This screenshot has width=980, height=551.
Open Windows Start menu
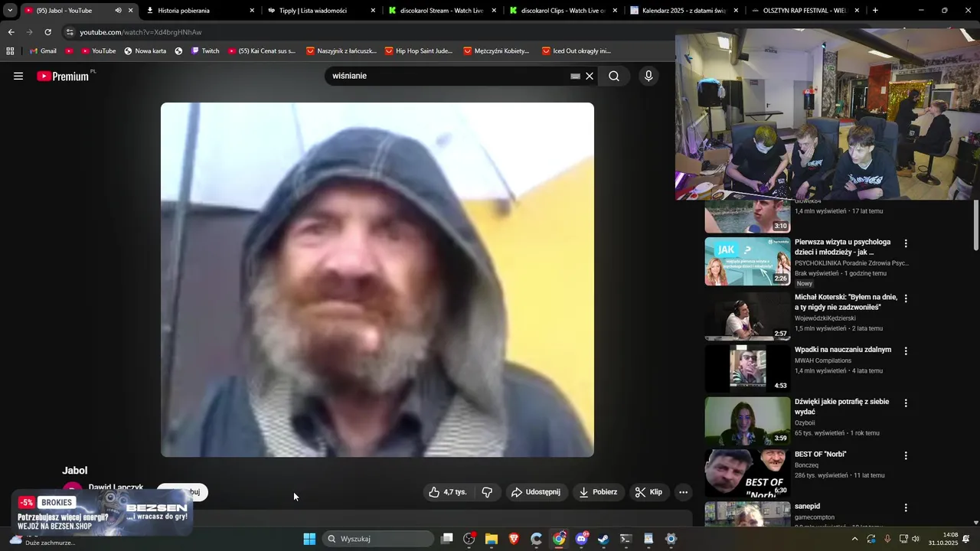pyautogui.click(x=309, y=539)
